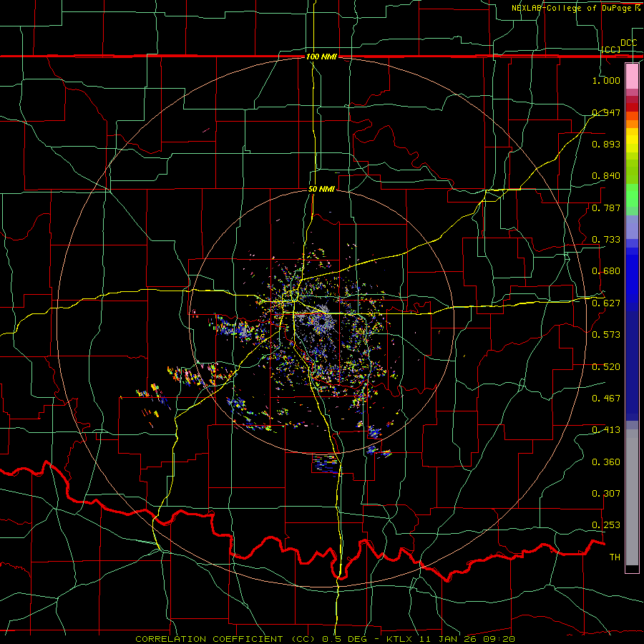Click the 0.573 legend value
The image size is (644, 644).
click(x=606, y=335)
